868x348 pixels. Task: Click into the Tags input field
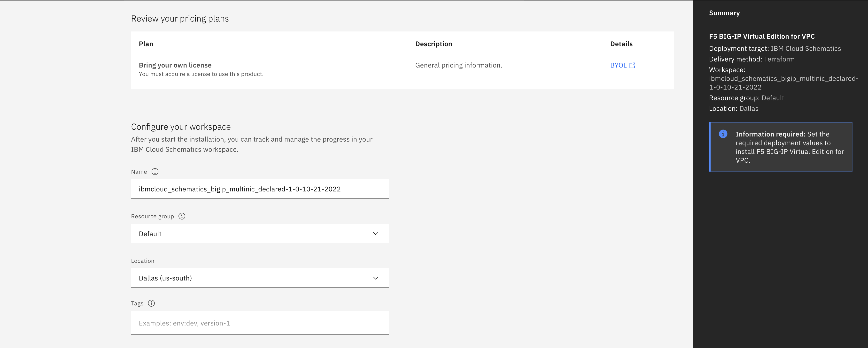point(259,323)
